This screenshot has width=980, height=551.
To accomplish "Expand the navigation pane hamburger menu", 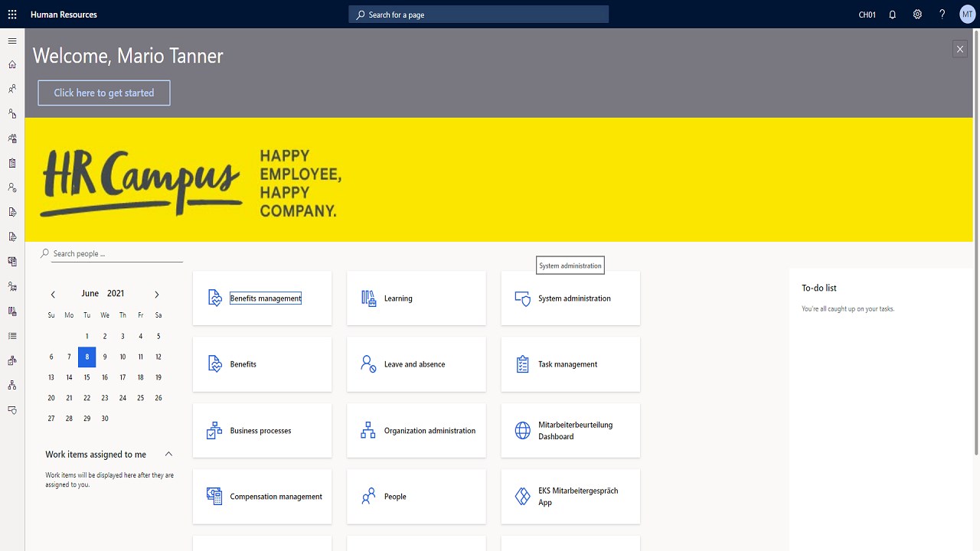I will (12, 41).
